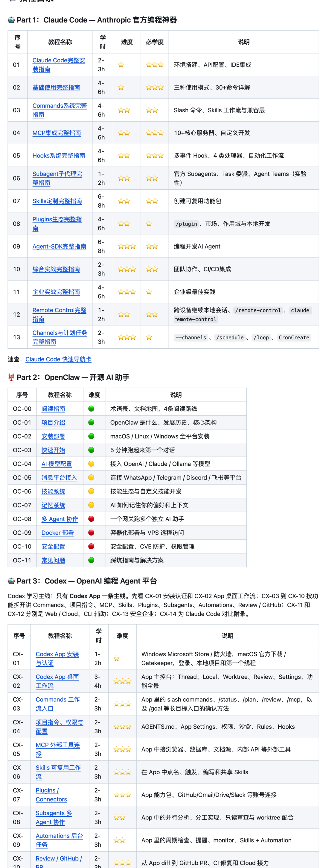Open MCP集成完整指南 link
This screenshot has height=868, width=323.
(x=57, y=133)
